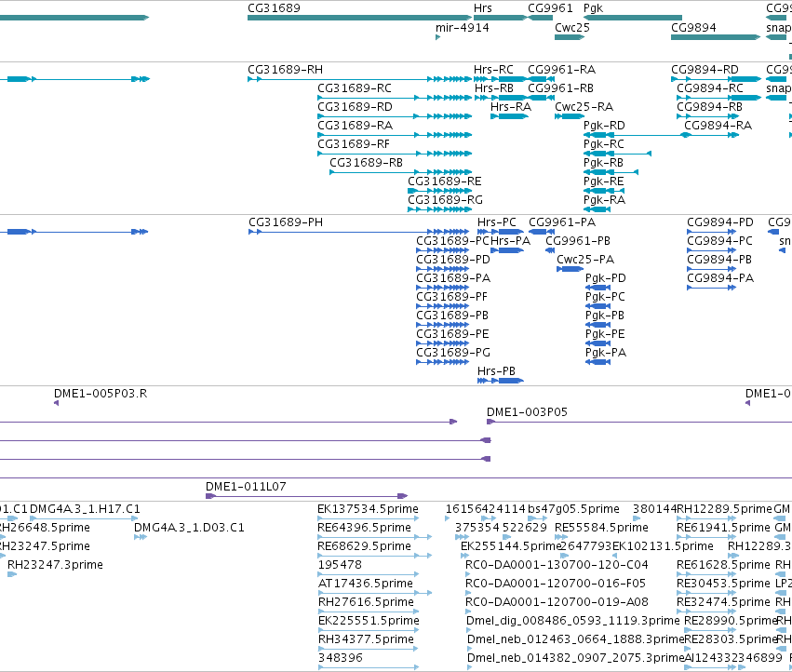792x672 pixels.
Task: Click EST EK225551.5prime
Action: [369, 621]
